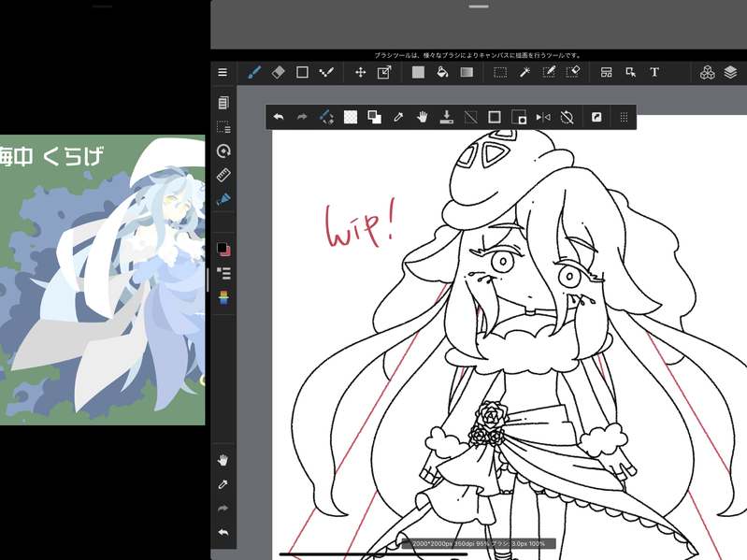This screenshot has height=560, width=747.
Task: Swap foreground and background colors
Action: [375, 117]
